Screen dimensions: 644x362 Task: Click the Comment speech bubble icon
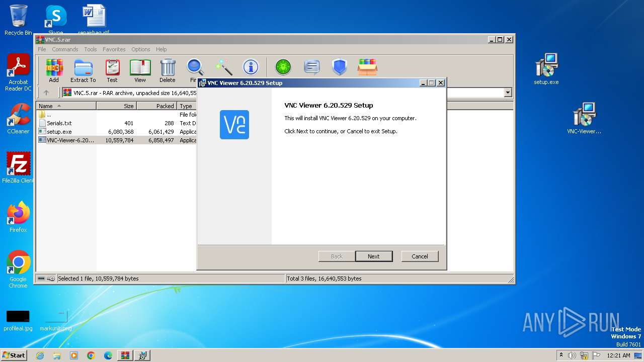point(312,67)
